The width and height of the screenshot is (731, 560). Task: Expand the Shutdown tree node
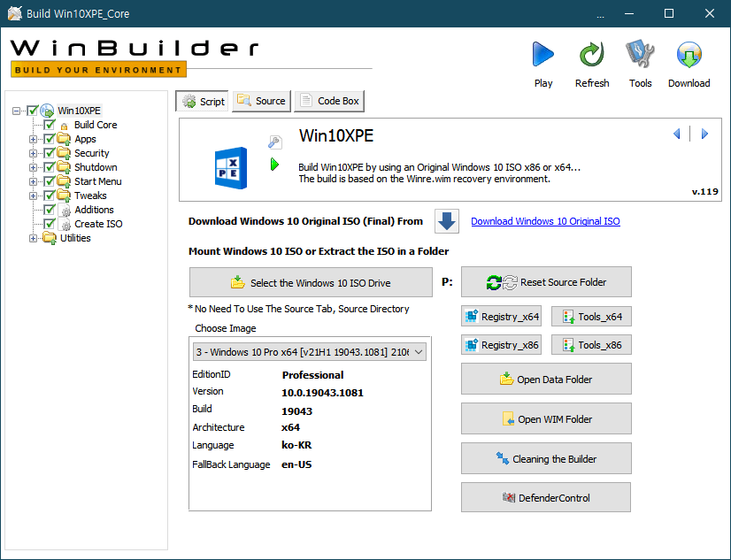[33, 167]
